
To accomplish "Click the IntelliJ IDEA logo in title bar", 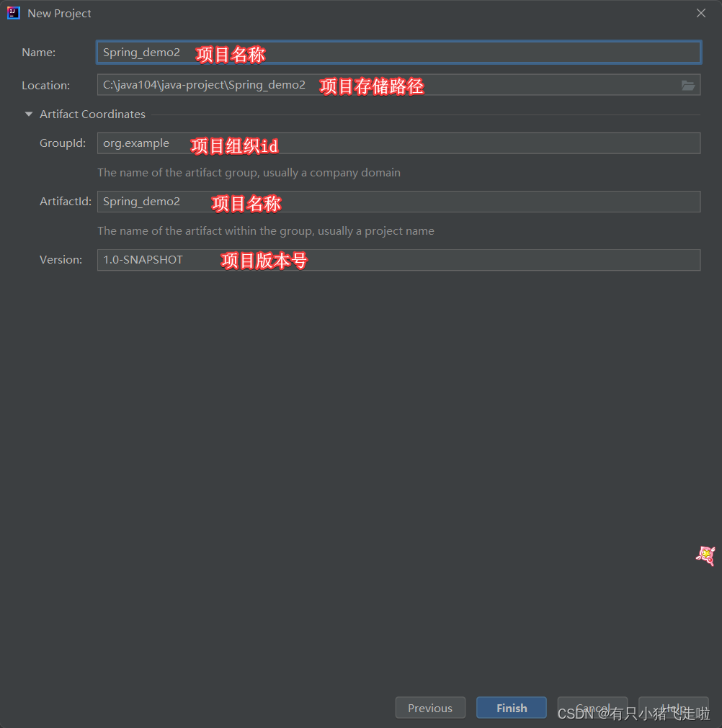I will 14,13.
